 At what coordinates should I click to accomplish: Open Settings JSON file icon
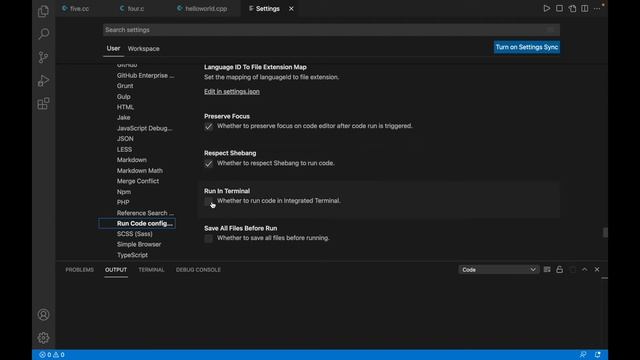pyautogui.click(x=572, y=9)
